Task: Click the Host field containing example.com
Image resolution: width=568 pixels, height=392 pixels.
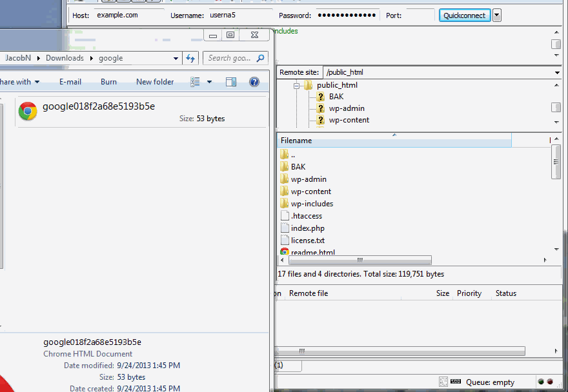Action: pos(129,15)
